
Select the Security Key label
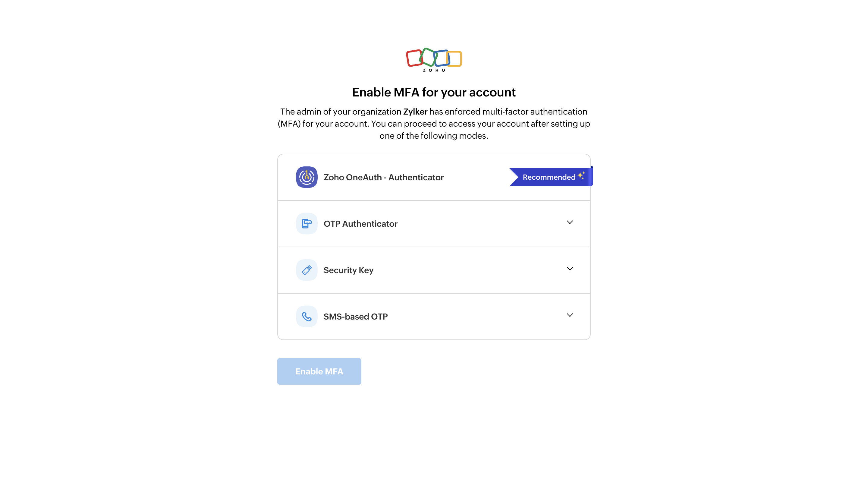tap(348, 270)
